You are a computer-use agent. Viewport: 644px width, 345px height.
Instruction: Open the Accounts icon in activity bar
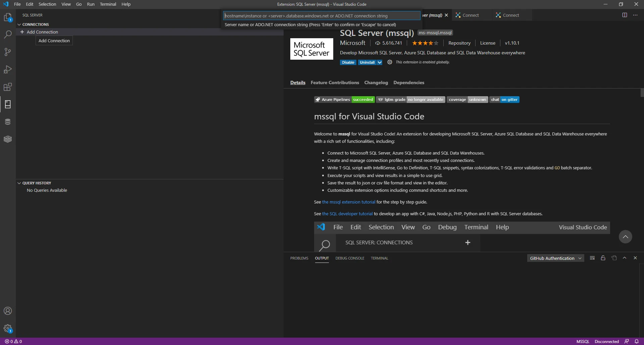coord(8,311)
